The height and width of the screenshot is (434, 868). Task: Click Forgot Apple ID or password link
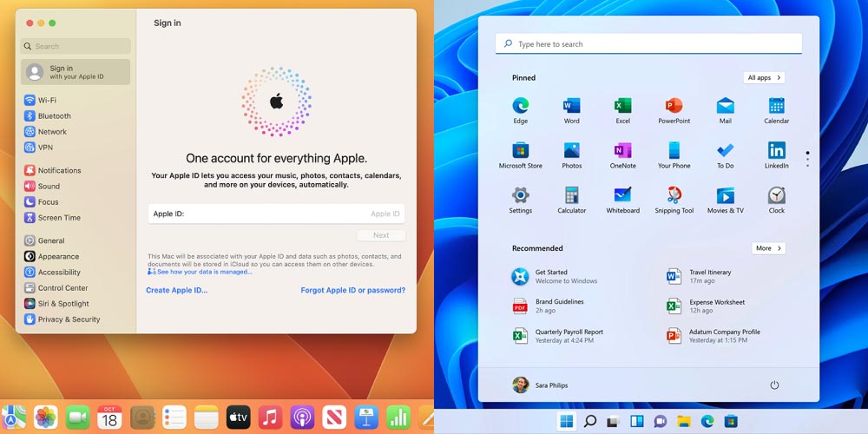coord(352,290)
